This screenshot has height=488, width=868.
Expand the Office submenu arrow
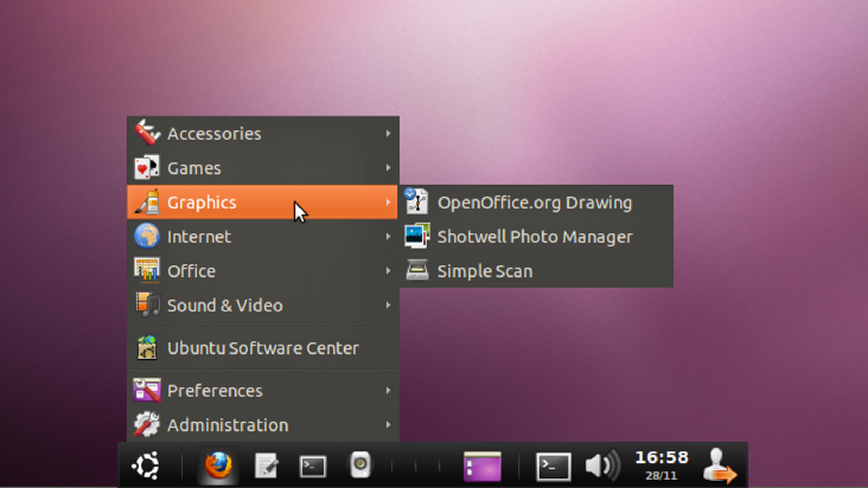[x=388, y=271]
